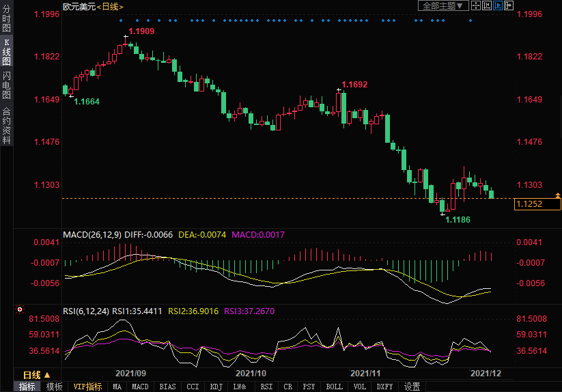562x392 pixels.
Task: Open the 全部主题 theme dropdown
Action: coord(442,5)
